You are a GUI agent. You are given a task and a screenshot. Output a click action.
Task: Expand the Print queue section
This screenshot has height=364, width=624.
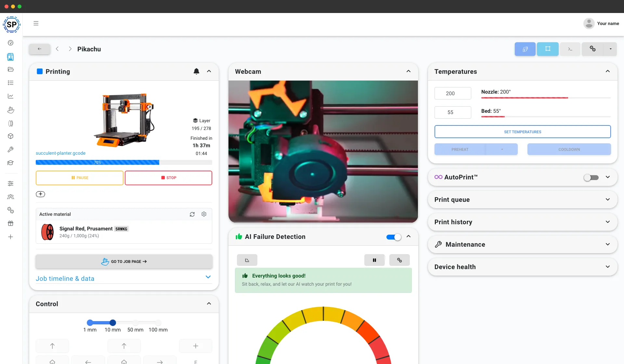(608, 200)
